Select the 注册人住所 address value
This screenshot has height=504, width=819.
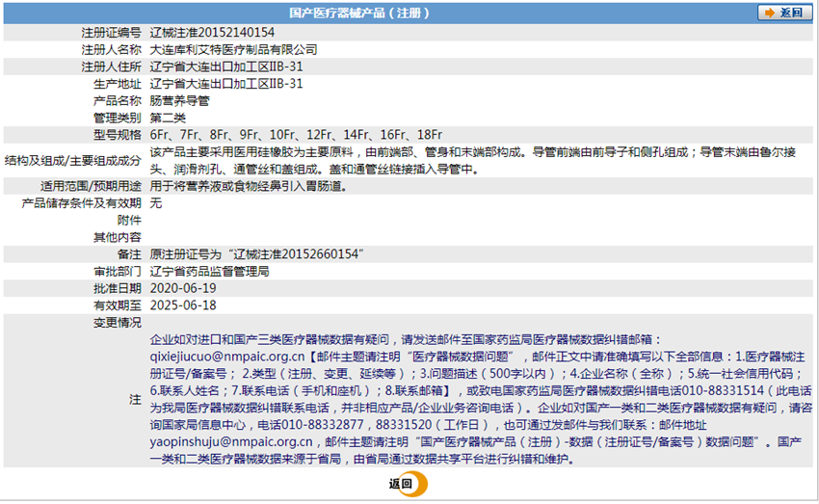point(226,66)
